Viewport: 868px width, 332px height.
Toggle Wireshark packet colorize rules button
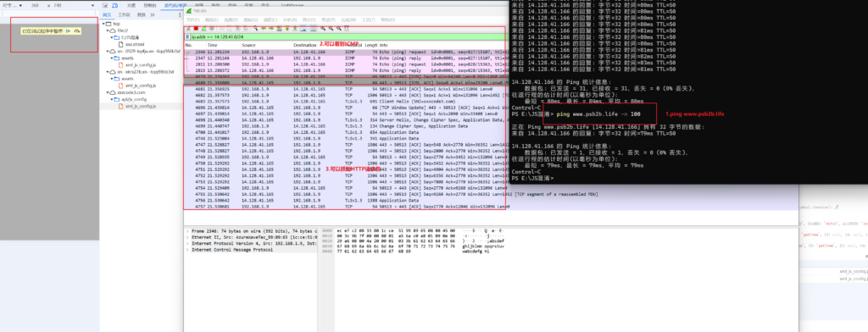[x=314, y=28]
